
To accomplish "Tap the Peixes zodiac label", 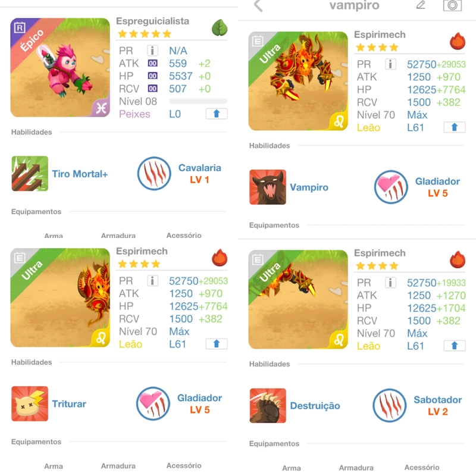I will coord(134,114).
